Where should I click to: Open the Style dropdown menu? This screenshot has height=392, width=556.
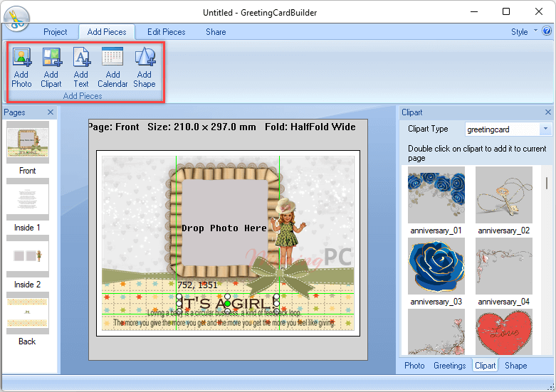[524, 32]
